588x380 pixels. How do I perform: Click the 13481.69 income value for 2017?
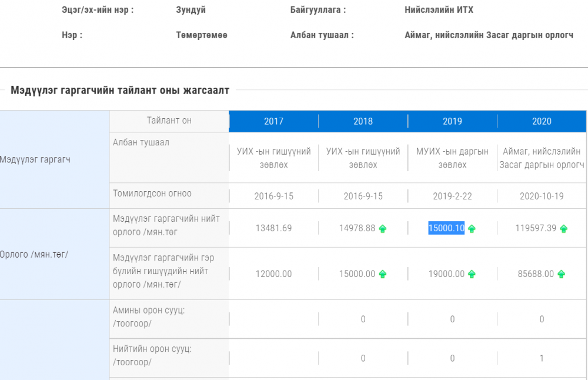point(273,228)
